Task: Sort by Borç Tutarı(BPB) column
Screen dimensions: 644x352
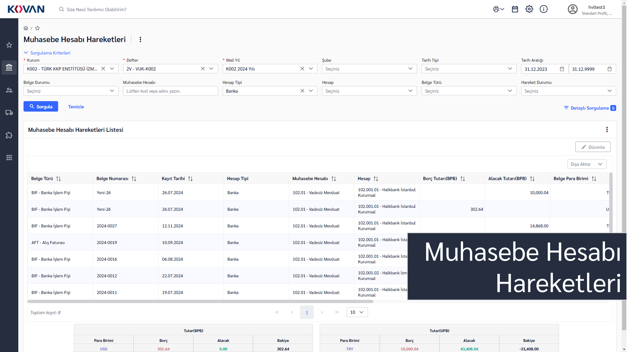Action: (463, 179)
